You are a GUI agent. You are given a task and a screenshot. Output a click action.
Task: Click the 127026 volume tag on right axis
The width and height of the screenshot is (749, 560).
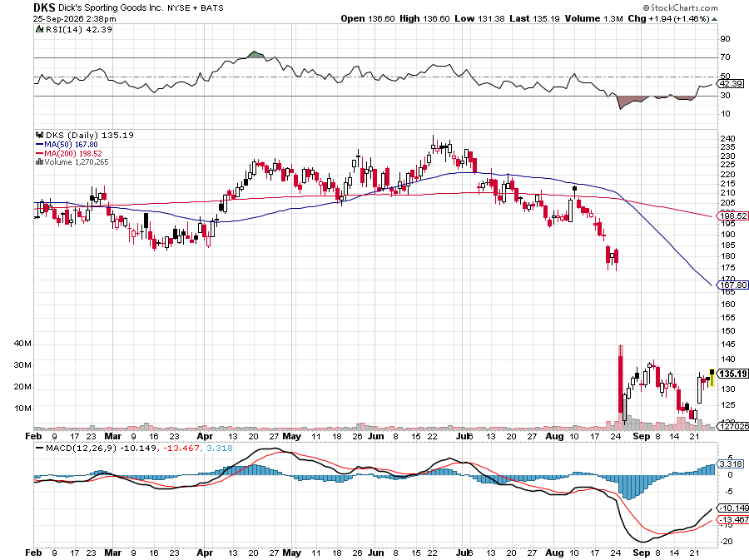(733, 426)
